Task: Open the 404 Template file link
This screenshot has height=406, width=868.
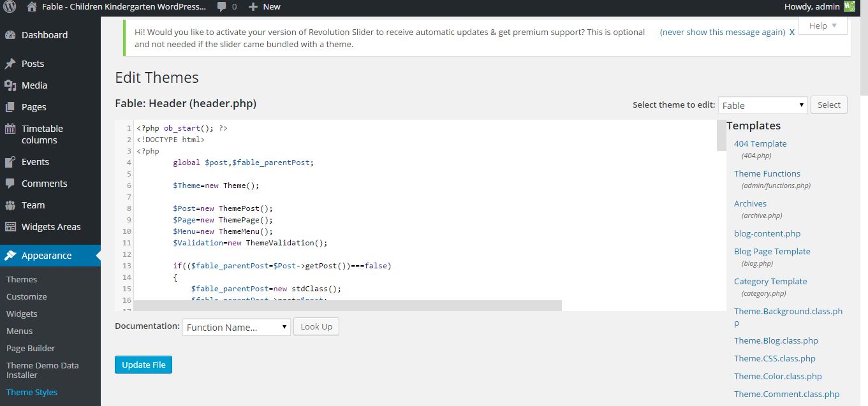Action: [760, 143]
